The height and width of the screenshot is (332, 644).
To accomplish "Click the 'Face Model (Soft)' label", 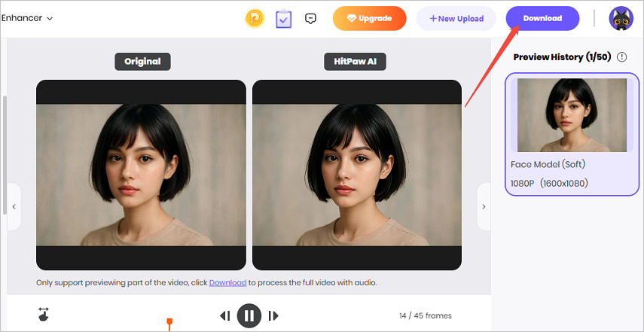I will tap(548, 164).
